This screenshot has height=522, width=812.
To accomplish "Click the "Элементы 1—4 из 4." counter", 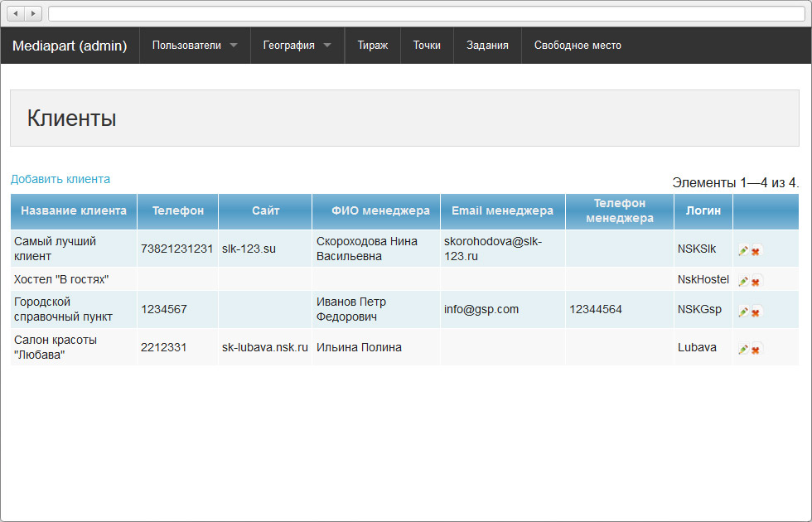I will (x=736, y=183).
